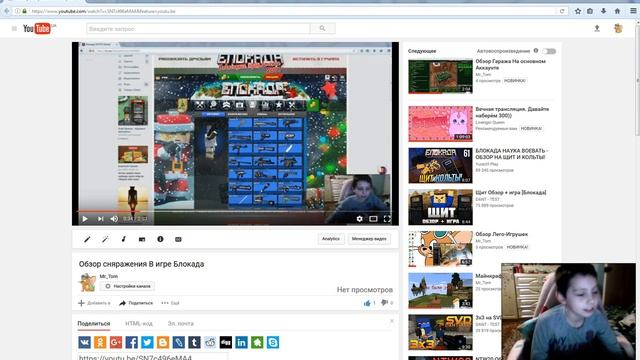Toggle the Автовоспроизведение switch
The height and width of the screenshot is (360, 640).
(x=549, y=51)
